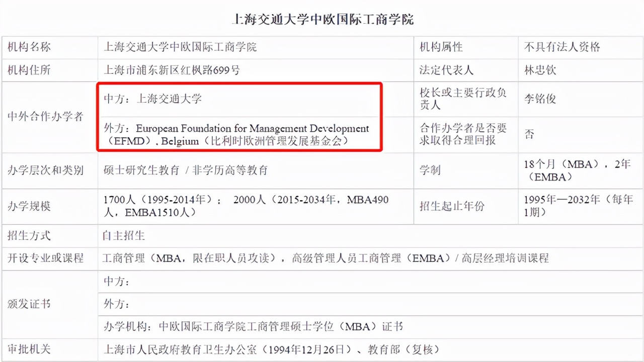Click the 中方：上海交通大学 entry

[152, 99]
